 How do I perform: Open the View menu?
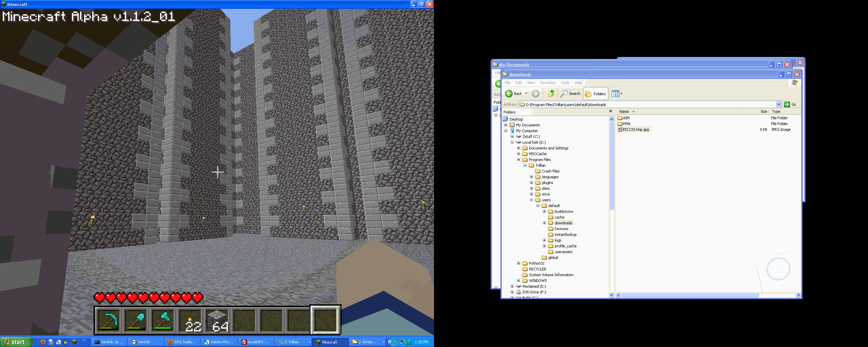coord(531,83)
